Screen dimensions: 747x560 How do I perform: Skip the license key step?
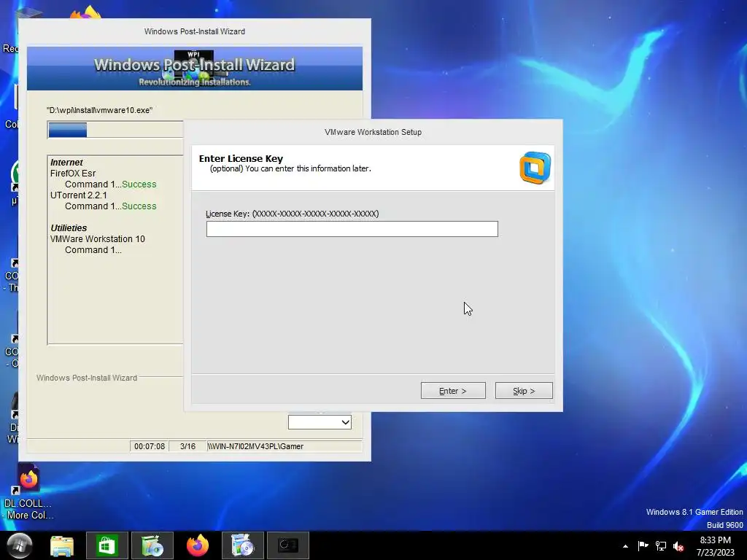[524, 391]
